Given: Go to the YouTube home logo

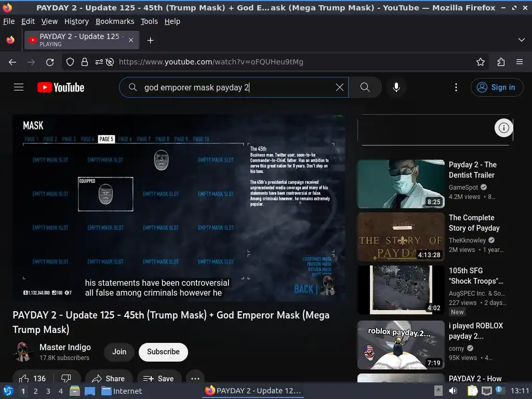Looking at the screenshot, I should pyautogui.click(x=61, y=87).
